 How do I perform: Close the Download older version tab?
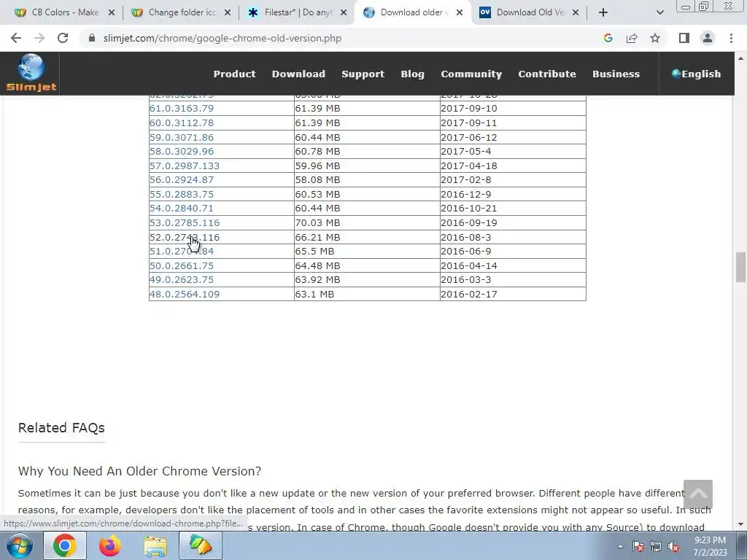coord(460,12)
